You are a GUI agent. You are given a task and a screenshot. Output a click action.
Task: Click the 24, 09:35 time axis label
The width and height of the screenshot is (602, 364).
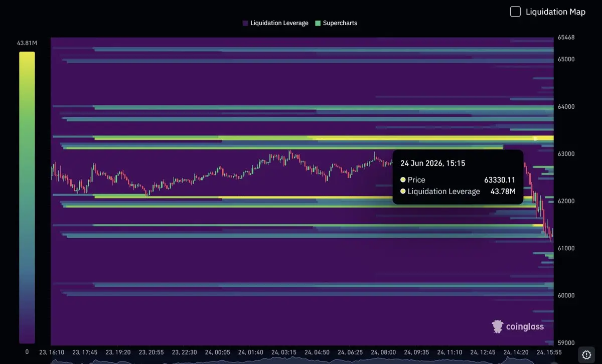point(416,352)
